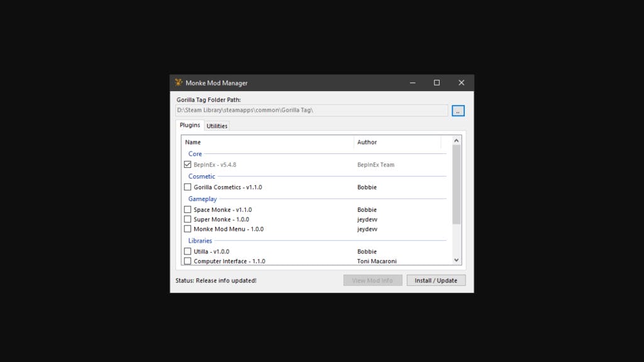
Task: Check the Monke Mod Menu checkbox
Action: (x=187, y=229)
